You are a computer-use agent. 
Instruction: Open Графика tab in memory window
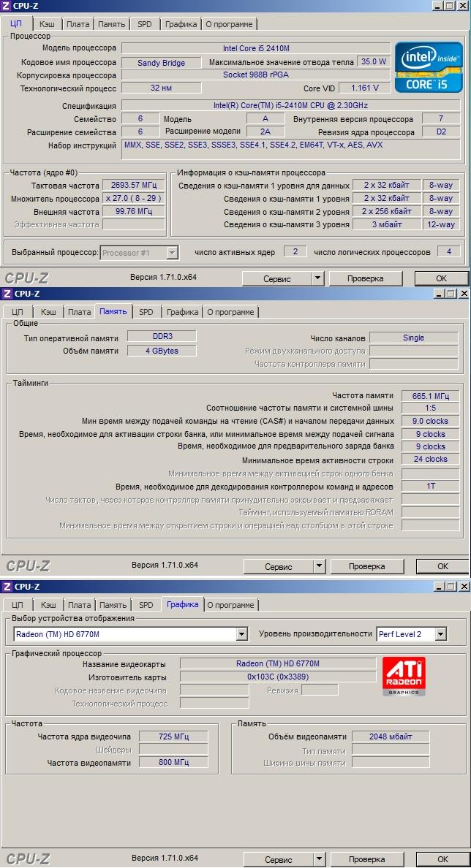click(x=182, y=312)
